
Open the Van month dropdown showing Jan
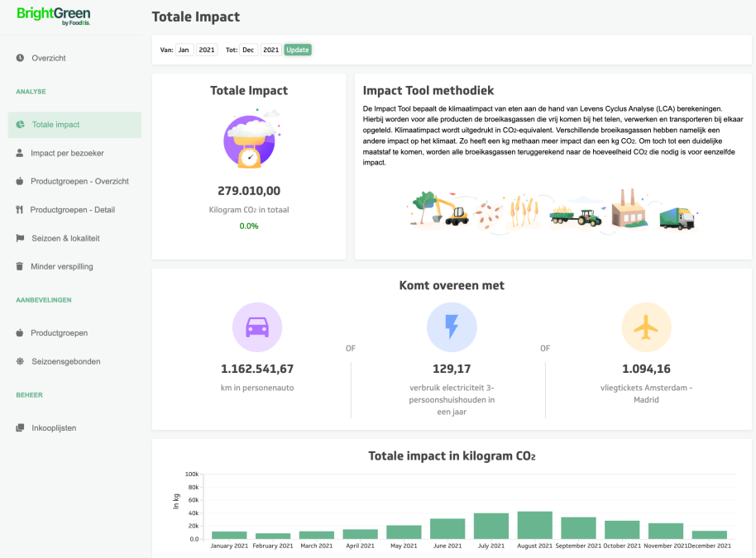click(x=184, y=50)
